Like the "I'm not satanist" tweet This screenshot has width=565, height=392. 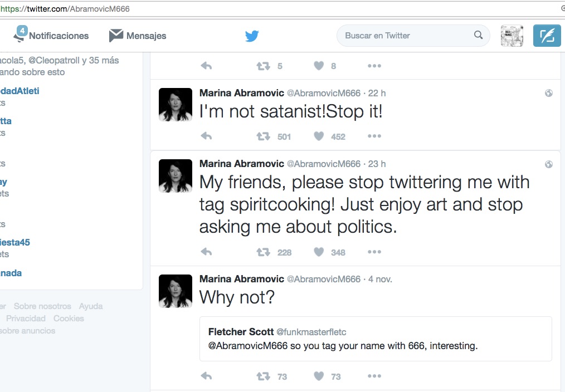[x=319, y=136]
